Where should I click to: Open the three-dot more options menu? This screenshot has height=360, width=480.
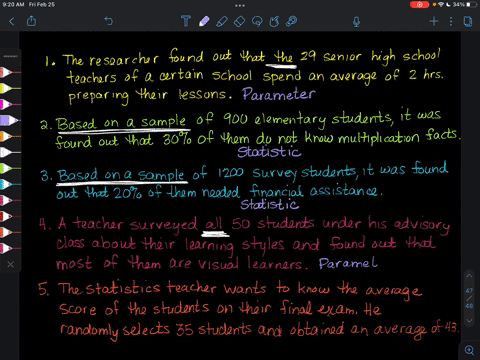click(x=451, y=22)
